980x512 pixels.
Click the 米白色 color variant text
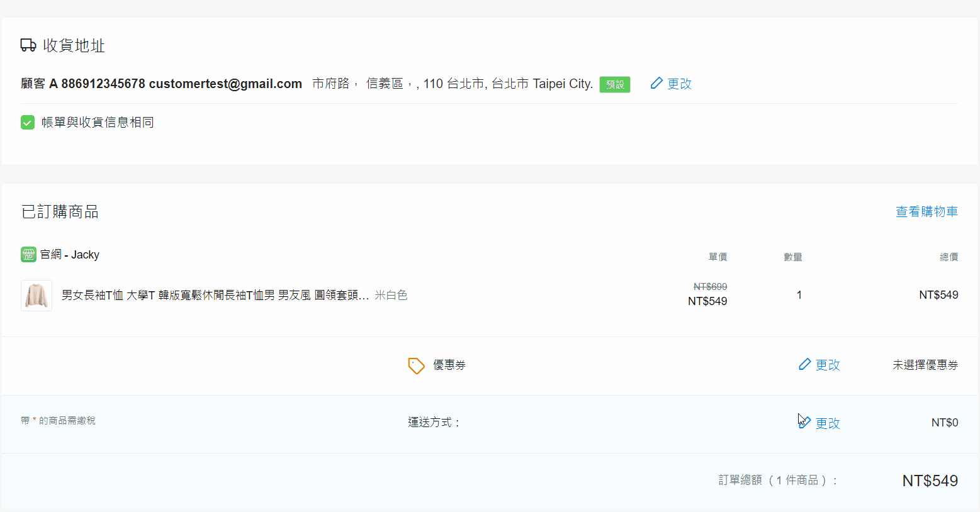391,295
